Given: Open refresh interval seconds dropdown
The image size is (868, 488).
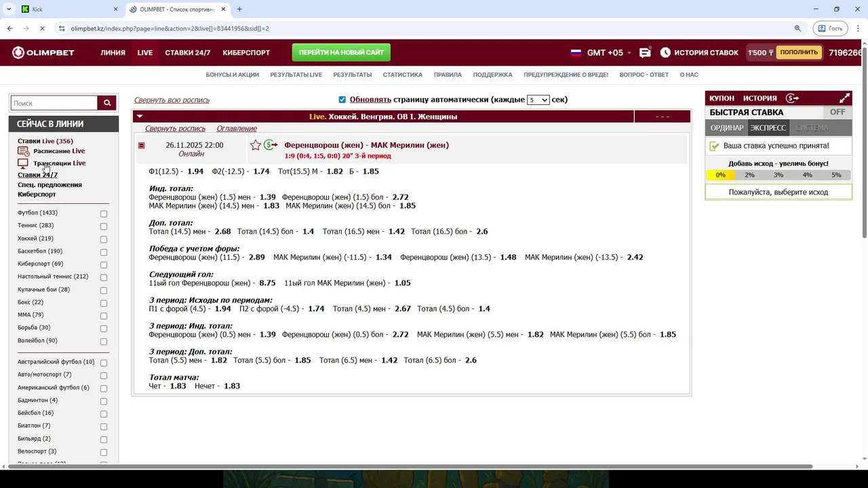Looking at the screenshot, I should pos(538,100).
